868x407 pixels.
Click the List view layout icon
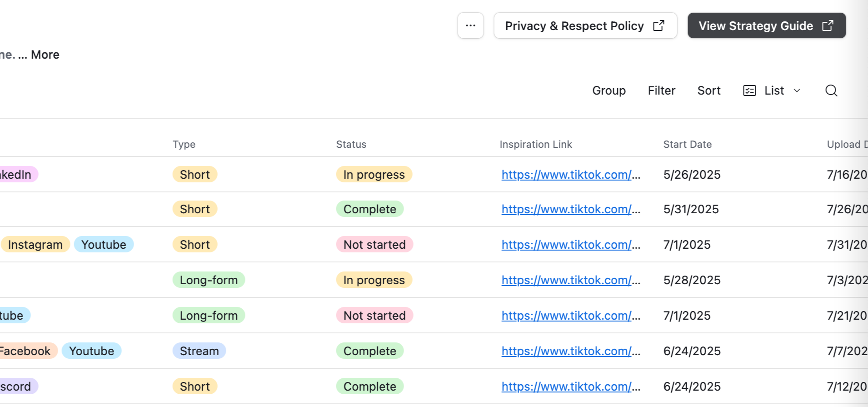tap(749, 90)
